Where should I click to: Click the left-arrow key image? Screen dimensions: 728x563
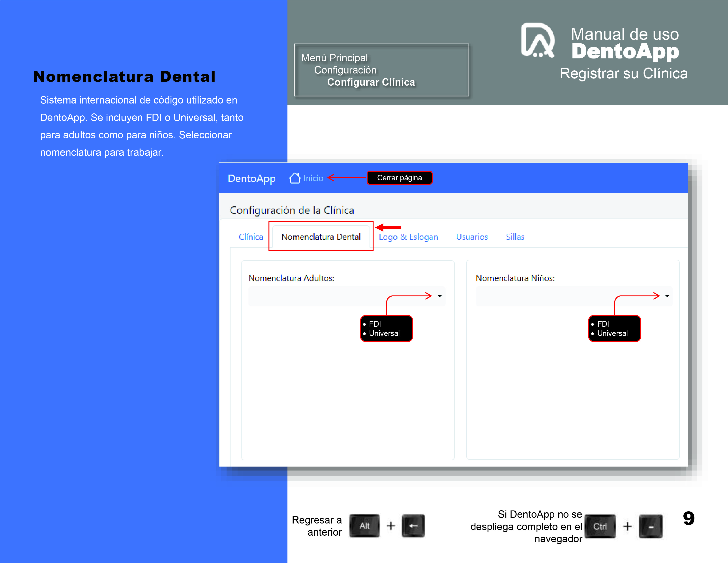(x=413, y=526)
